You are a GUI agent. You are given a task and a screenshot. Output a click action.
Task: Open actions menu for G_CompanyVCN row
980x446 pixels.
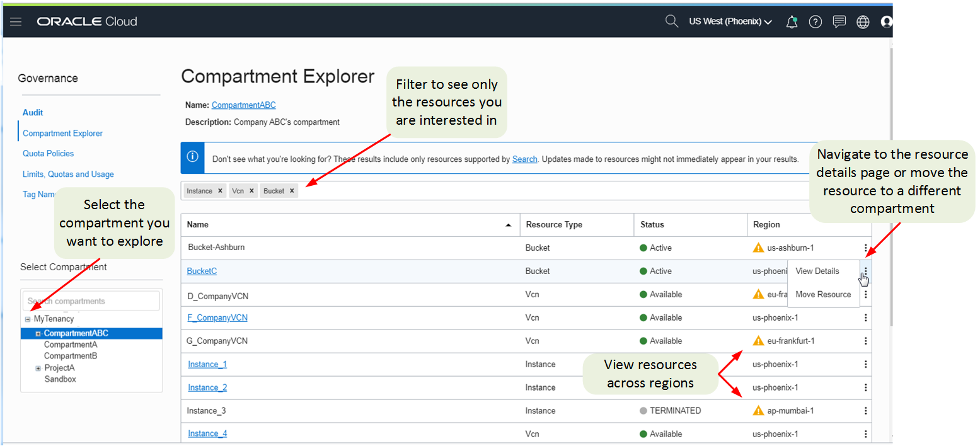pos(866,341)
